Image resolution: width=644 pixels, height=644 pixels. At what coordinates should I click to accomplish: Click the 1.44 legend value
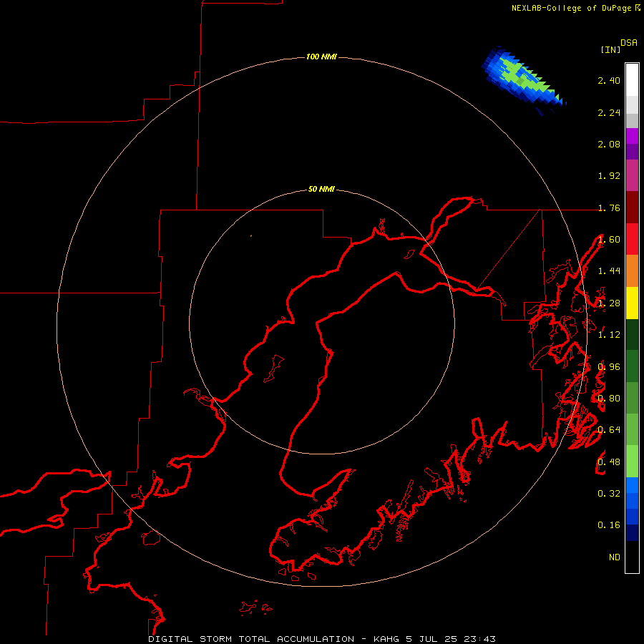coord(609,271)
